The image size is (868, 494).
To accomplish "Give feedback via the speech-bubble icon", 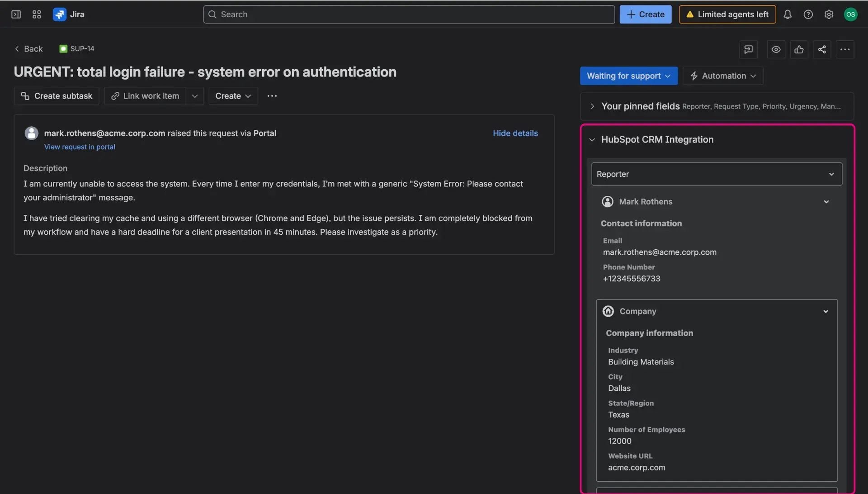I will (748, 49).
